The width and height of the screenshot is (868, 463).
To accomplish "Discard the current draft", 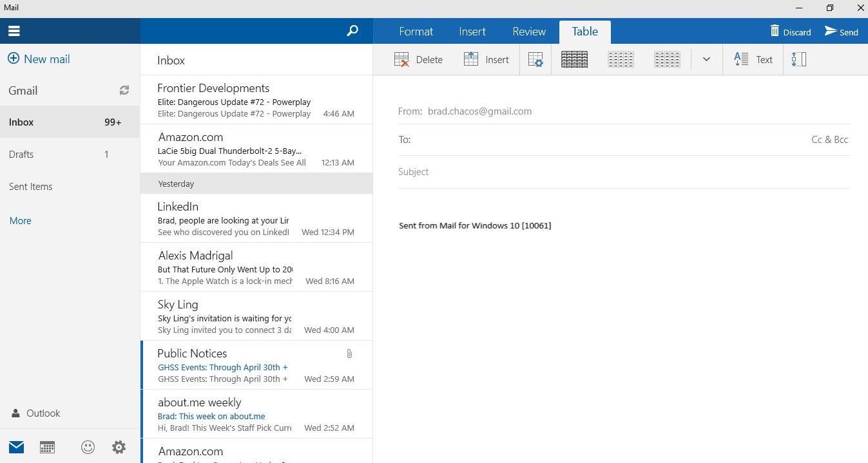I will (x=791, y=32).
